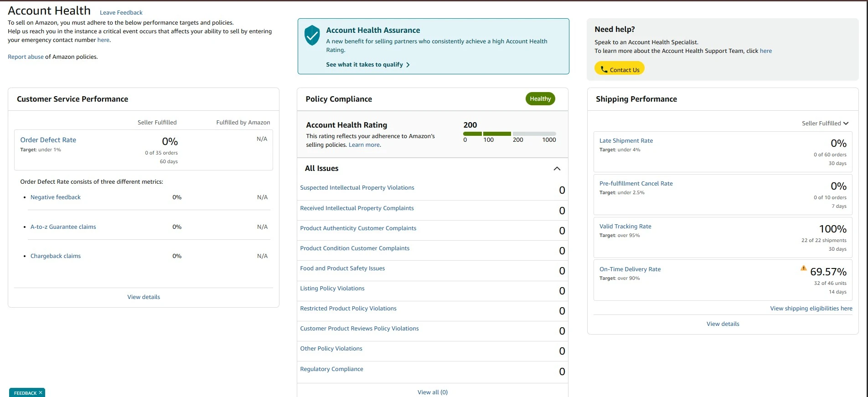The image size is (868, 397).
Task: Click View shipping eligibilities here
Action: tap(811, 309)
